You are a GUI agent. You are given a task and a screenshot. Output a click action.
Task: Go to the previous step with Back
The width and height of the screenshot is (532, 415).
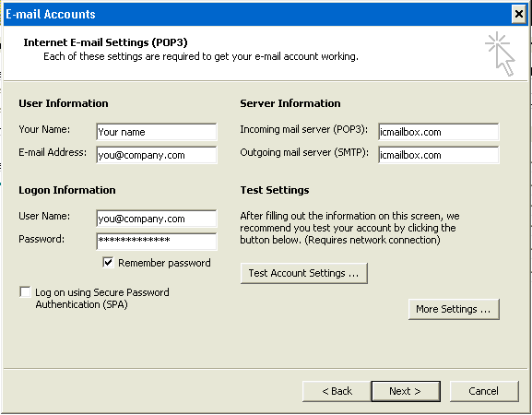pyautogui.click(x=337, y=391)
